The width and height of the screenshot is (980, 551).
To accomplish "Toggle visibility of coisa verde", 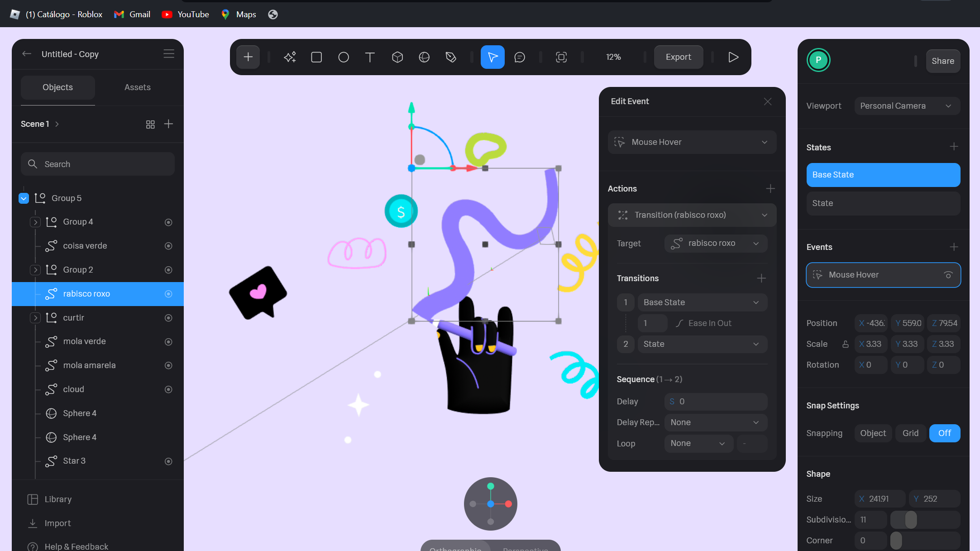I will tap(168, 246).
